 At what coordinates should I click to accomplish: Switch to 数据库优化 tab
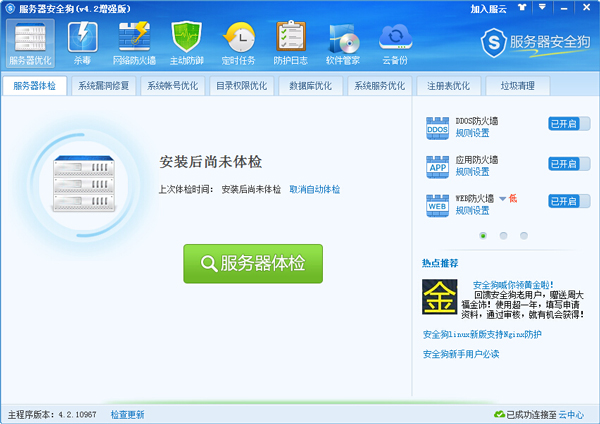[x=310, y=86]
